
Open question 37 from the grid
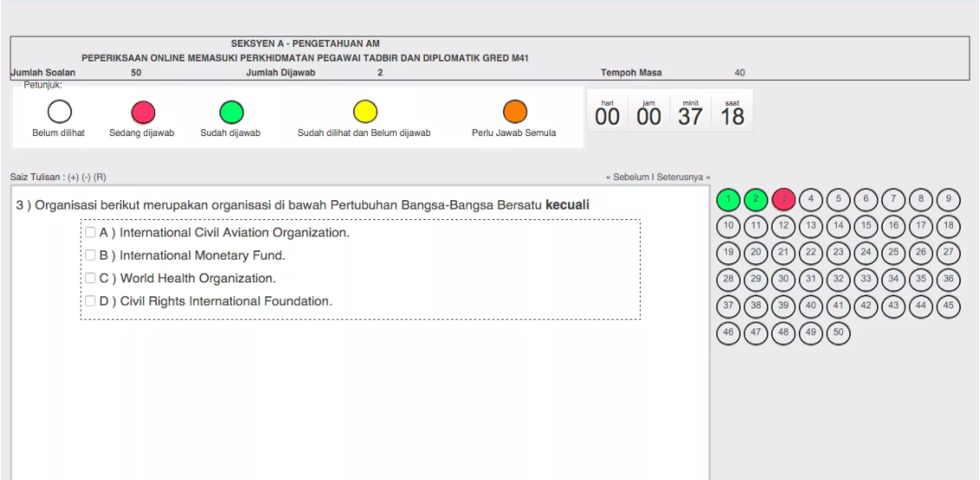pyautogui.click(x=729, y=306)
